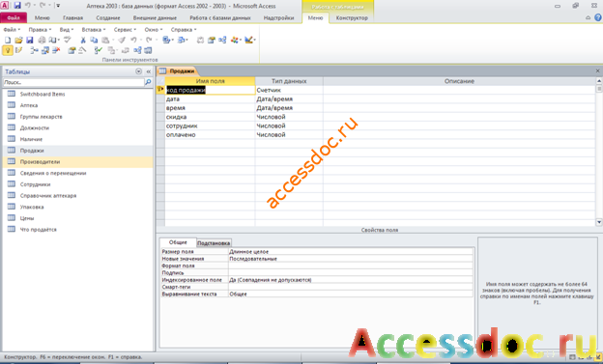The width and height of the screenshot is (603, 364).
Task: Open the Вид dropdown menu
Action: click(66, 29)
